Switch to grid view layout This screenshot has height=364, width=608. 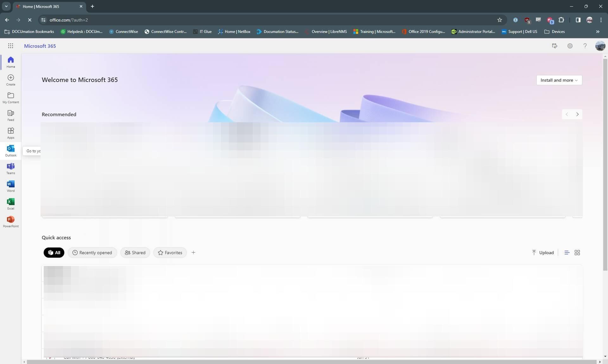pyautogui.click(x=577, y=253)
